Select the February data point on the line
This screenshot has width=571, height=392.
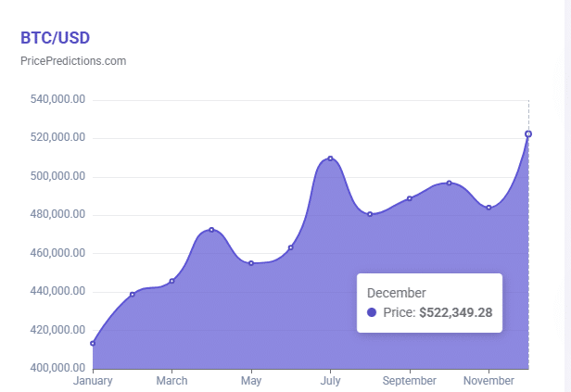coord(133,295)
